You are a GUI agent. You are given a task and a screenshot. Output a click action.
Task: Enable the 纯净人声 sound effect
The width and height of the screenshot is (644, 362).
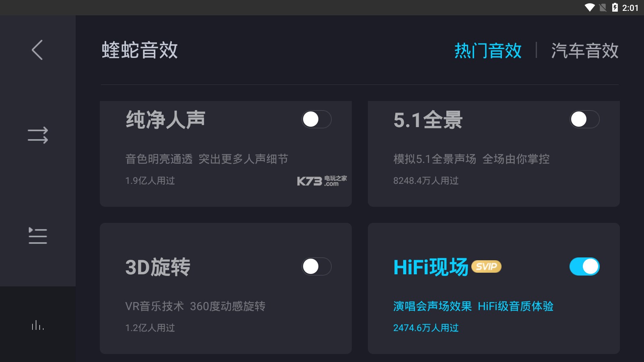tap(316, 119)
